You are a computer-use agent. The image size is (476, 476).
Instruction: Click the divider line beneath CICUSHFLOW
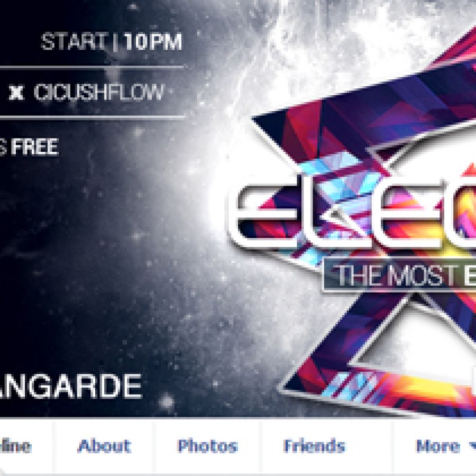92,117
